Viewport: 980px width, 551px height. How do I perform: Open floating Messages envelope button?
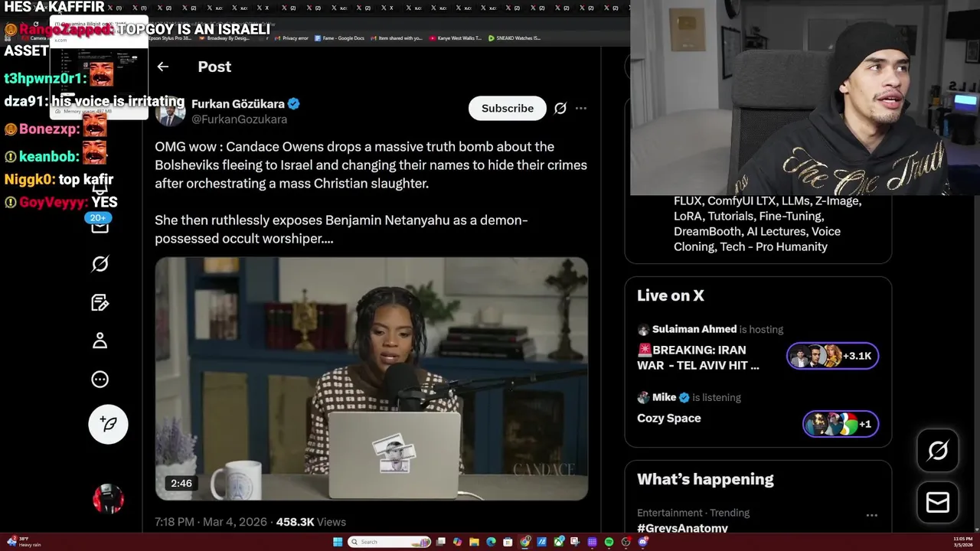[x=938, y=502]
